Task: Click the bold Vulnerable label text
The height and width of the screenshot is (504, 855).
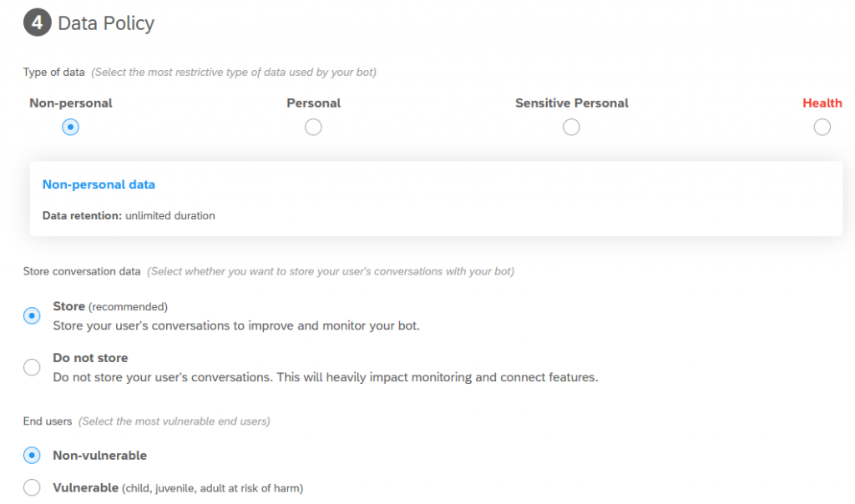Action: [x=86, y=487]
